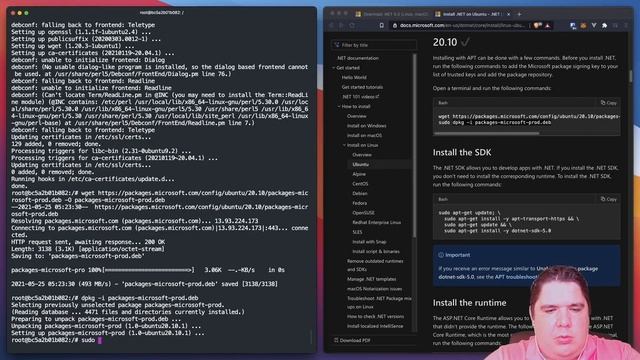The width and height of the screenshot is (640, 360).
Task: Click the terminal prompt line with sudo
Action: [56, 340]
